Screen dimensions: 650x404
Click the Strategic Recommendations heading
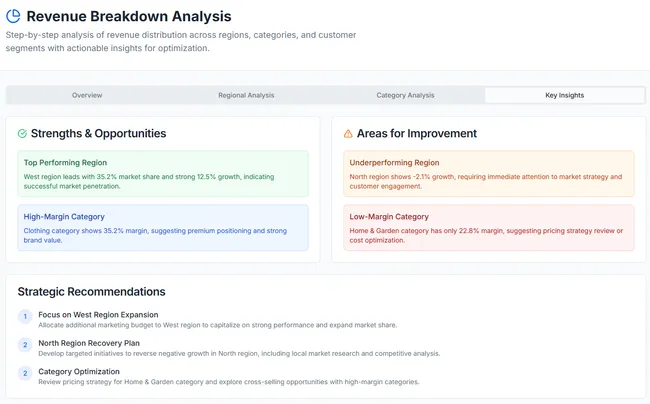click(92, 292)
